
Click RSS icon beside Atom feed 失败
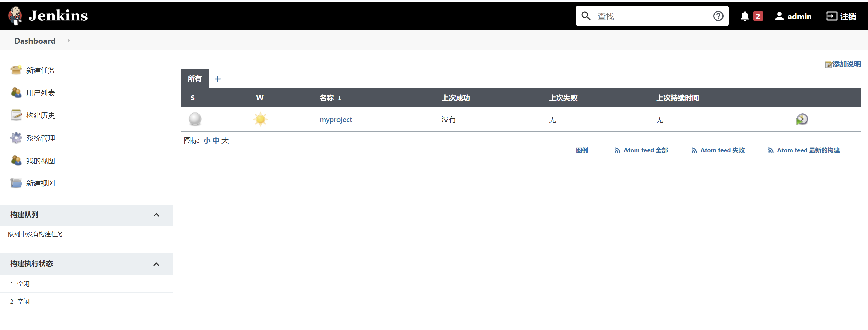pos(694,150)
